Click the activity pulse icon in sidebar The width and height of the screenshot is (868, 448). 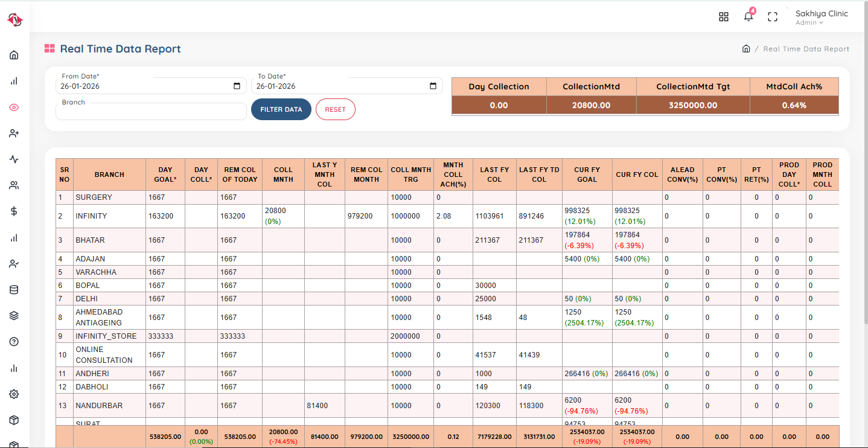click(x=13, y=159)
